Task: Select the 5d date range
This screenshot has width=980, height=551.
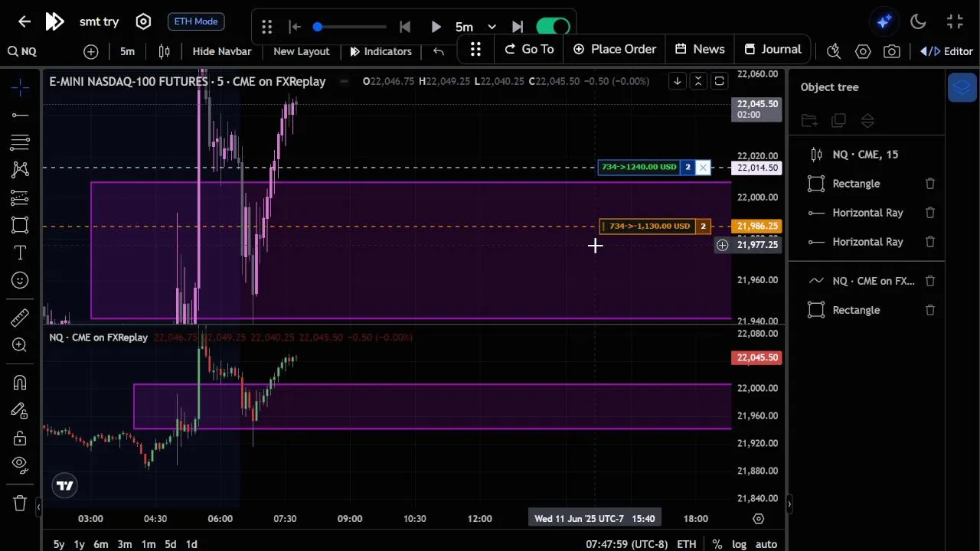Action: pos(170,544)
